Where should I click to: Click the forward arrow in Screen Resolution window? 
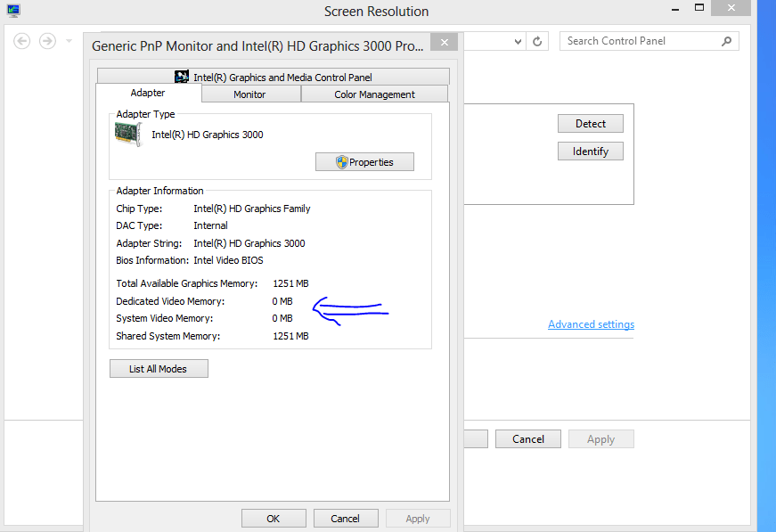pyautogui.click(x=47, y=41)
